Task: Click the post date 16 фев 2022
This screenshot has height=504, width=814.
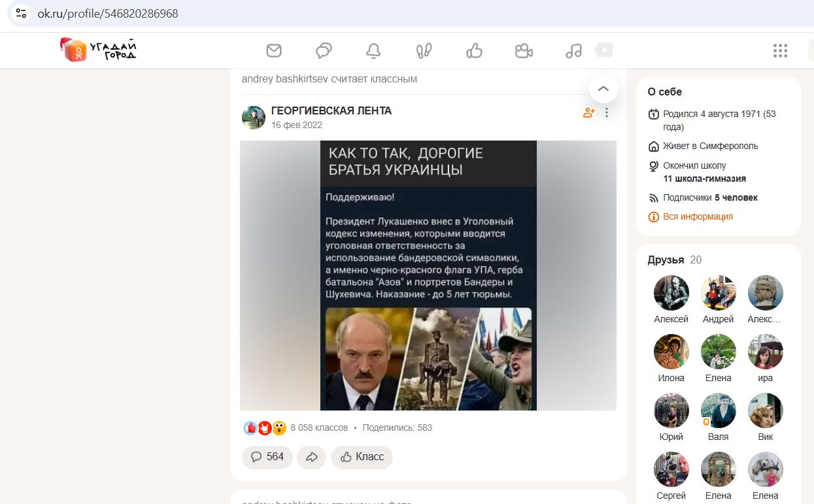Action: pos(297,126)
